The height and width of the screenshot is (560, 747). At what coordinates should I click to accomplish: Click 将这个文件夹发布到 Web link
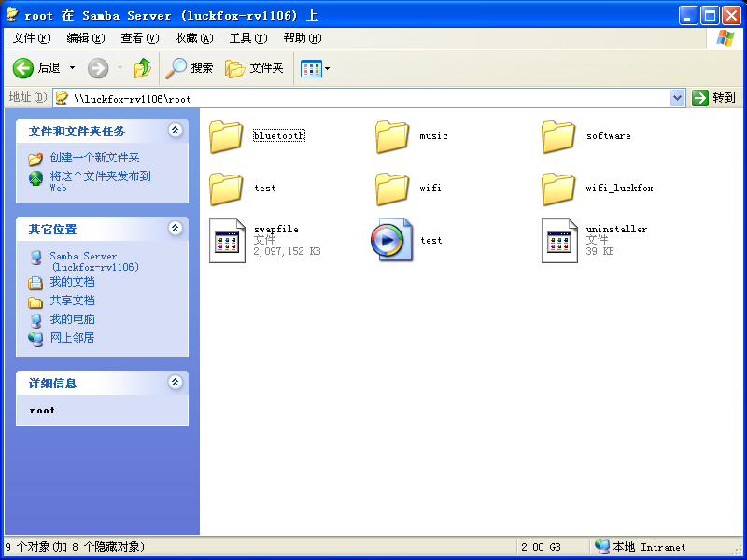coord(101,181)
